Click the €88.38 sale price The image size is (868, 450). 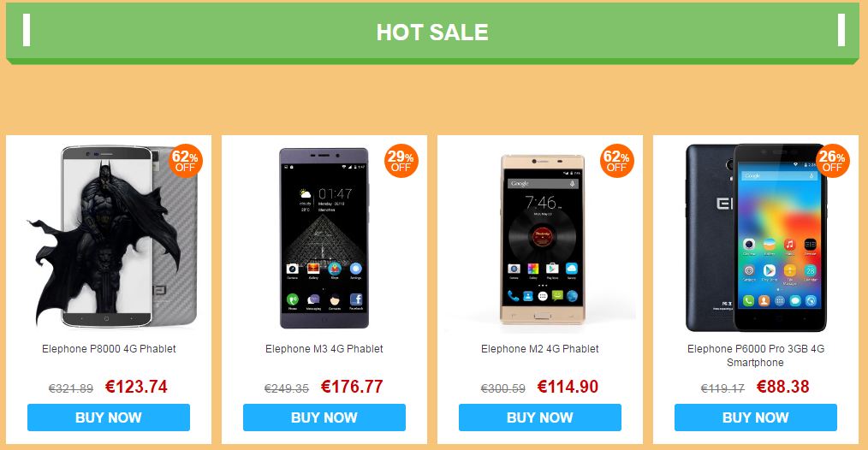(x=782, y=387)
